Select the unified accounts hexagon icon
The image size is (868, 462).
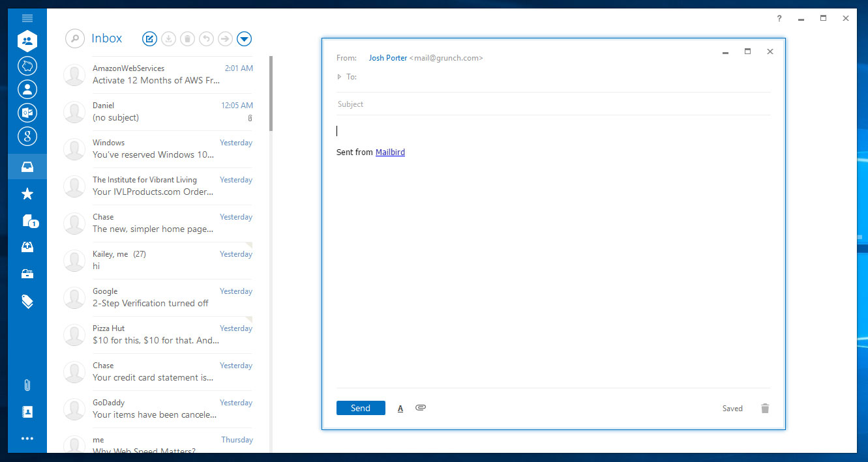[27, 41]
